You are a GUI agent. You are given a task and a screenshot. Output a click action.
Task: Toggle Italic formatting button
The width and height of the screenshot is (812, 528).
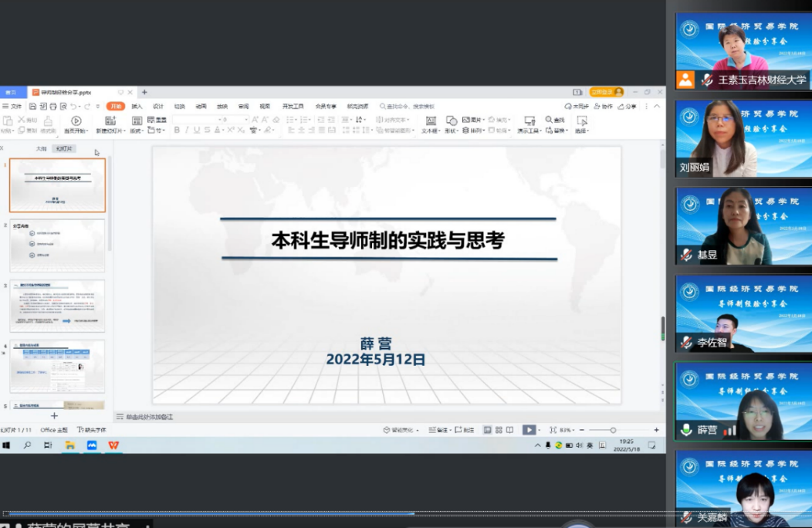187,130
